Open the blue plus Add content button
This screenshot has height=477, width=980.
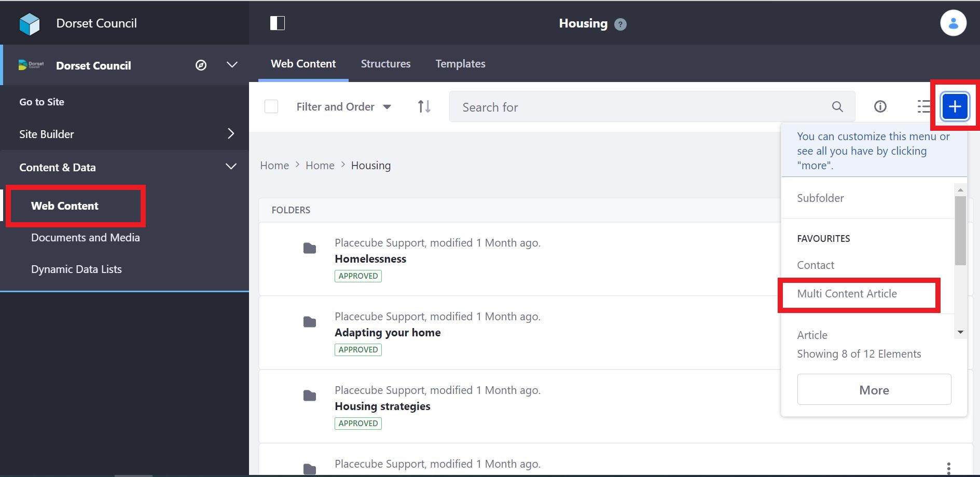pyautogui.click(x=955, y=106)
